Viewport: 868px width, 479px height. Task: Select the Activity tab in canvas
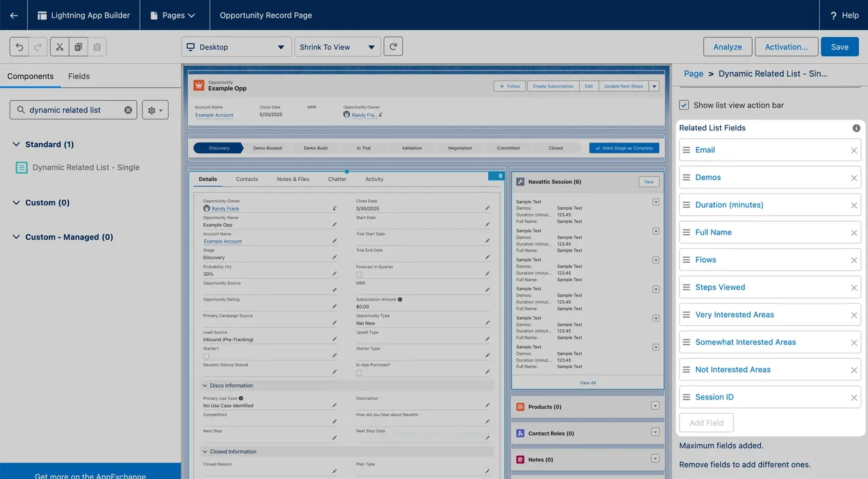click(x=374, y=179)
